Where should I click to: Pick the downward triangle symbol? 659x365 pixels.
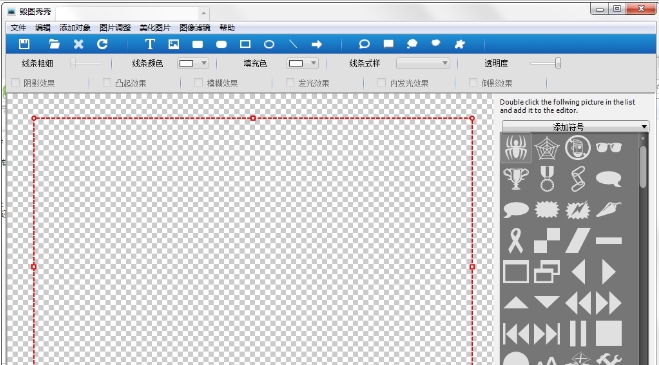[547, 303]
